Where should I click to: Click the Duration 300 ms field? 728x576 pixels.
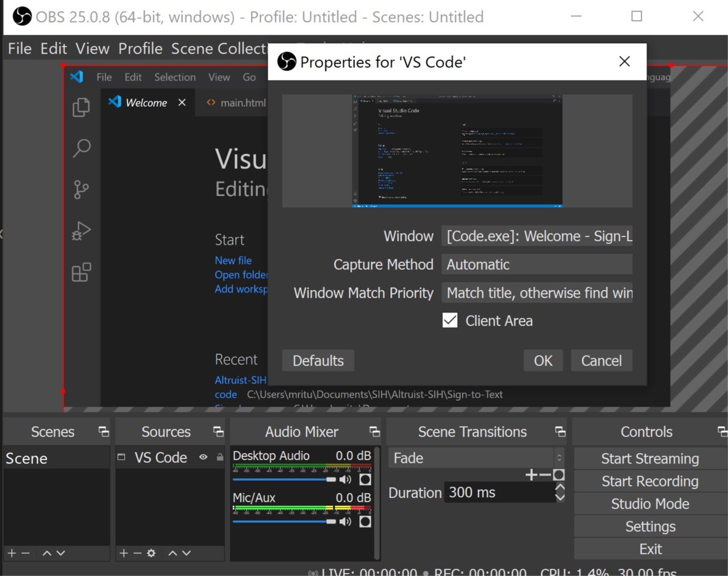click(x=499, y=492)
